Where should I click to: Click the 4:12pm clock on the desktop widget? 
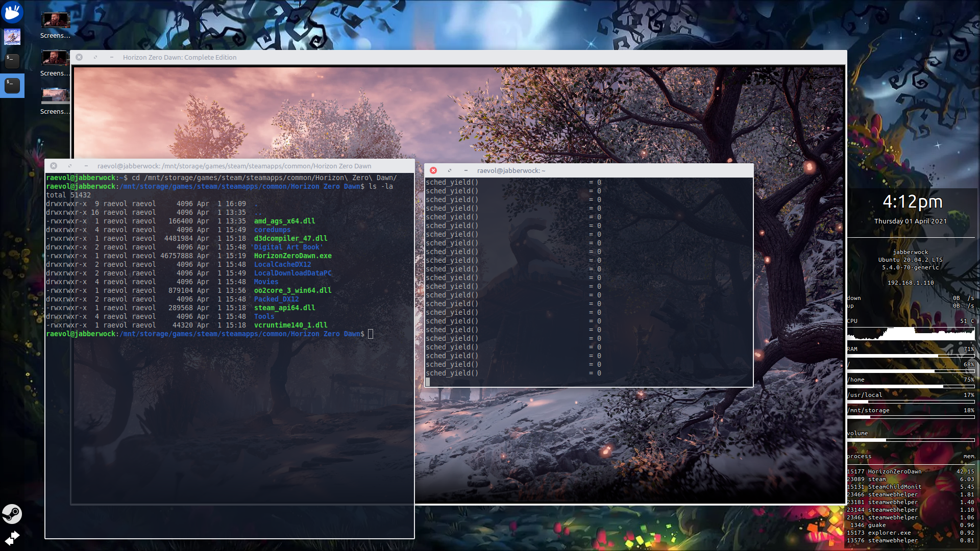(913, 202)
